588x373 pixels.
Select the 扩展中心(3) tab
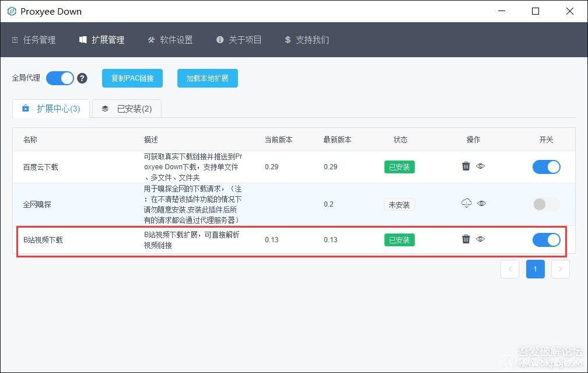(x=51, y=109)
